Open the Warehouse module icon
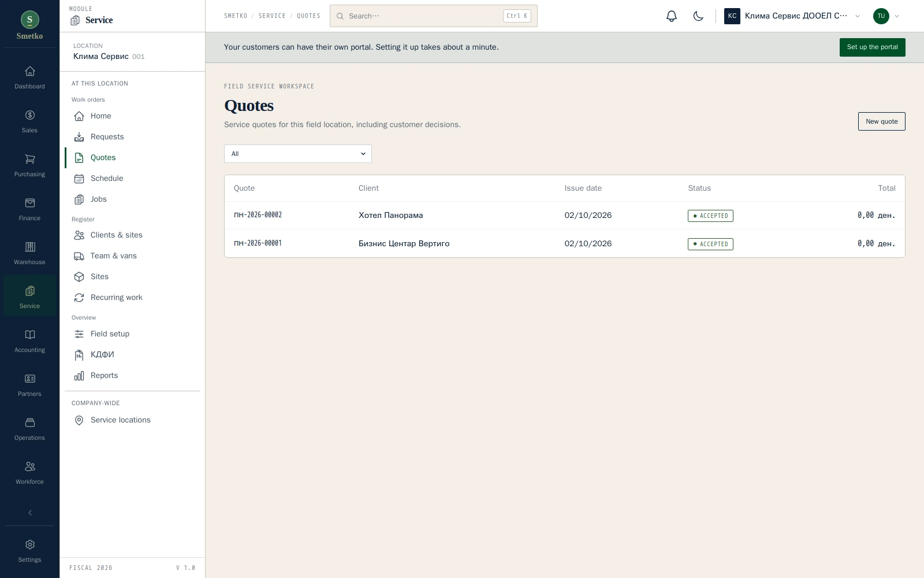The height and width of the screenshot is (578, 924). 30,247
